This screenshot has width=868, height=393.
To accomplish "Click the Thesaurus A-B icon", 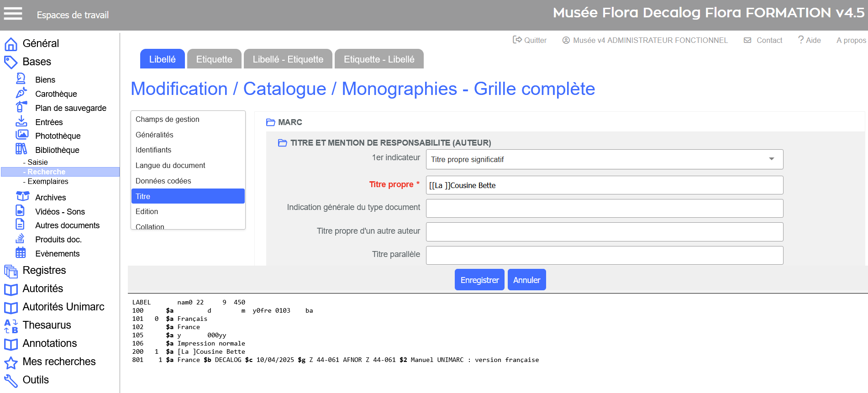I will pos(11,325).
